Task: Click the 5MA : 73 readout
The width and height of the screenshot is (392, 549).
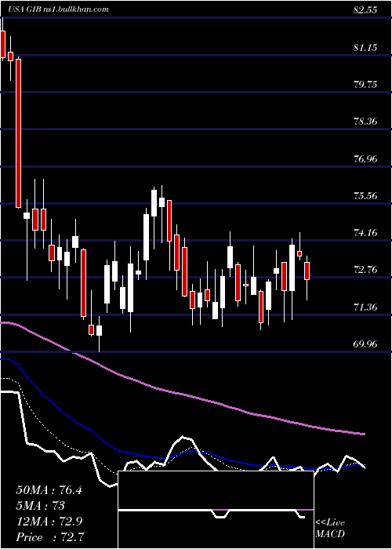Action: [x=40, y=506]
